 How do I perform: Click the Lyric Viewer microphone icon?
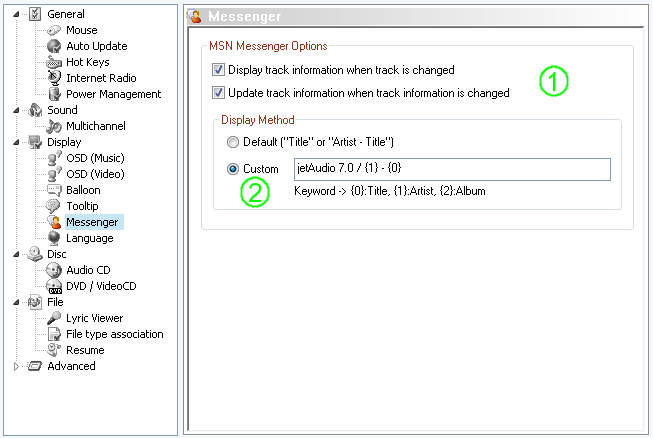(54, 318)
